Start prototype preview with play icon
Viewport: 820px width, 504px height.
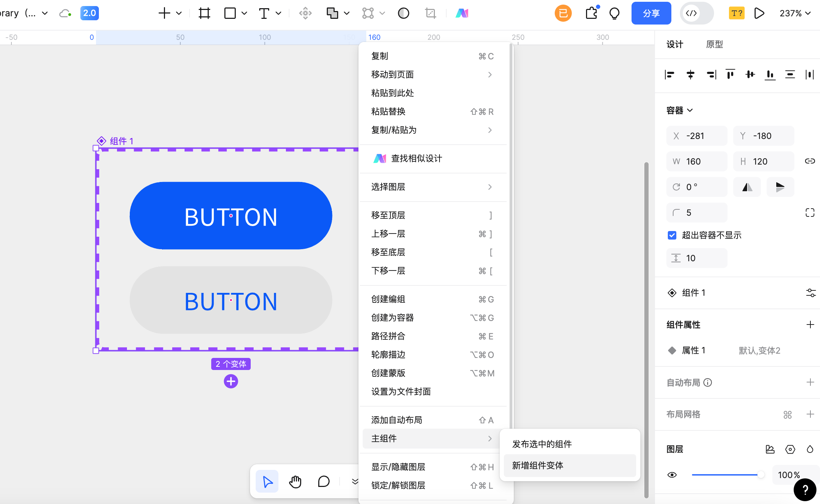(759, 14)
